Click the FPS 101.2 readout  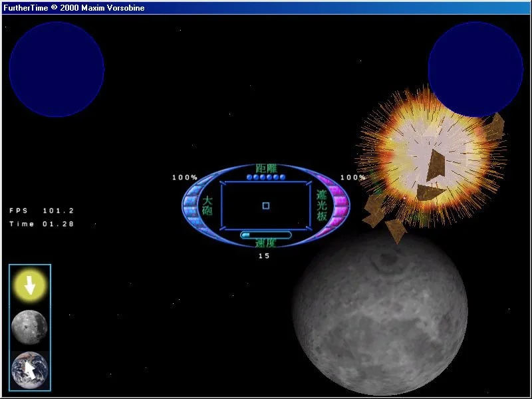tap(41, 211)
